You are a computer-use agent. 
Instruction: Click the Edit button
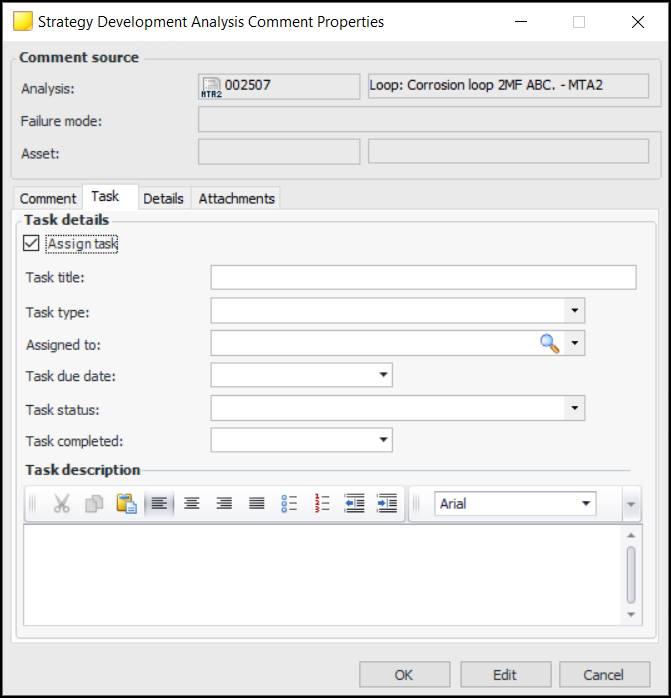click(505, 674)
